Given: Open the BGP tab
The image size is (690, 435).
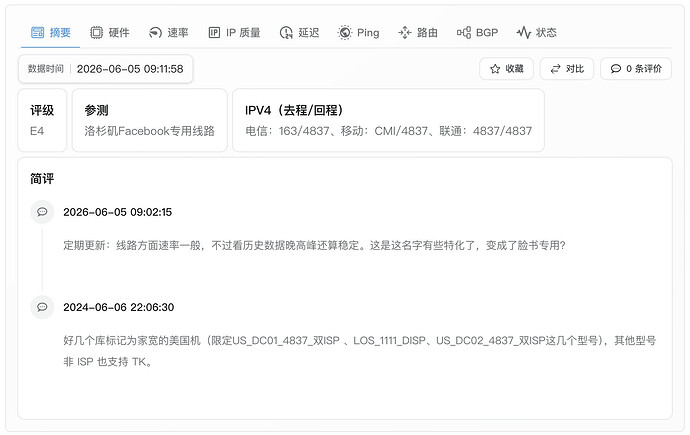Looking at the screenshot, I should 477,33.
